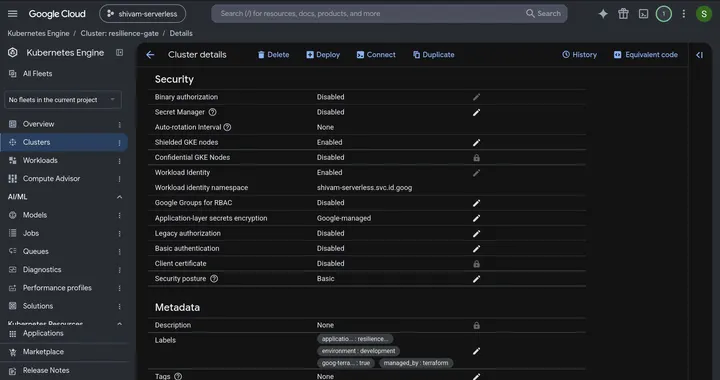Connect to the cluster

tap(376, 55)
